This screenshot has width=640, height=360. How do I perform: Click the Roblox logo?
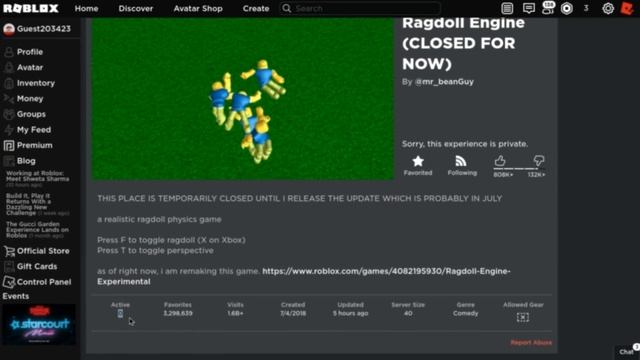click(31, 8)
